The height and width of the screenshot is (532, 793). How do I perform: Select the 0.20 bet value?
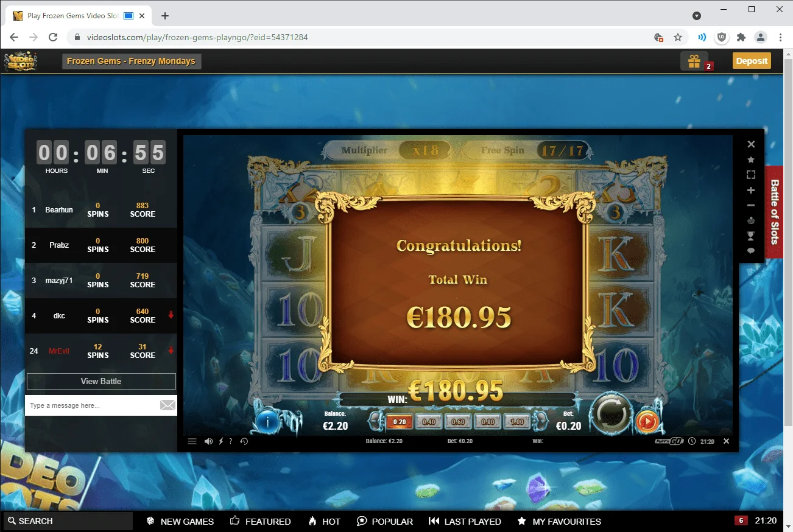click(x=400, y=421)
